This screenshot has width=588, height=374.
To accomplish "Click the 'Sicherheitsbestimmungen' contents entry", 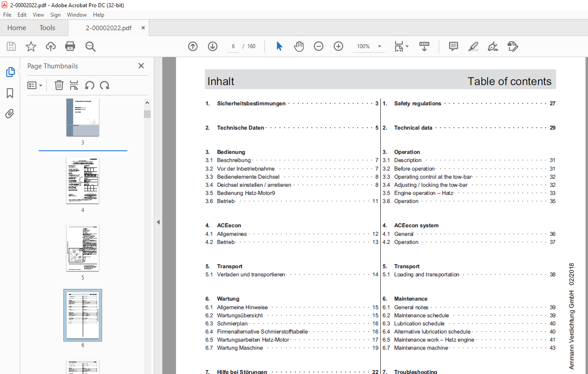I will point(251,104).
